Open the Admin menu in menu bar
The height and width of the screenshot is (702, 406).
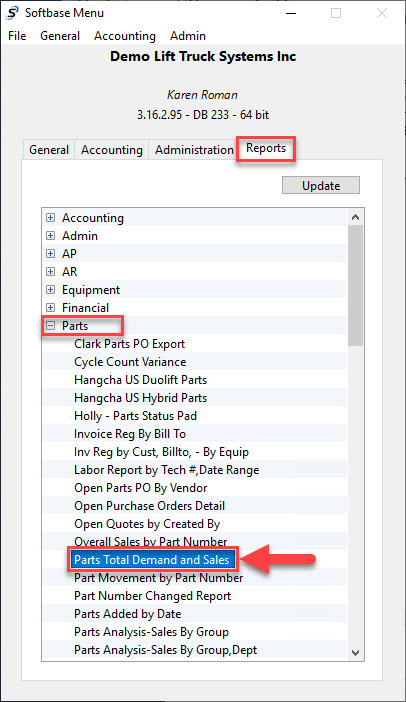point(188,36)
